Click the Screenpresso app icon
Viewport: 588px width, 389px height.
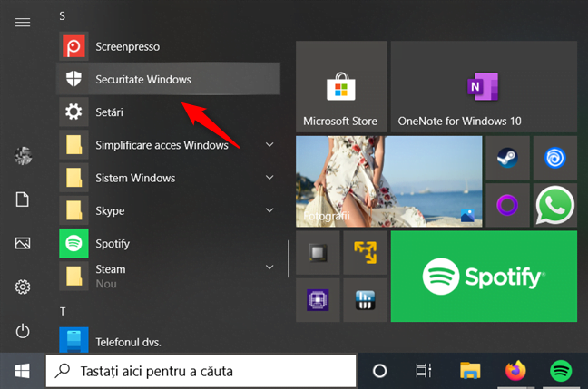73,46
